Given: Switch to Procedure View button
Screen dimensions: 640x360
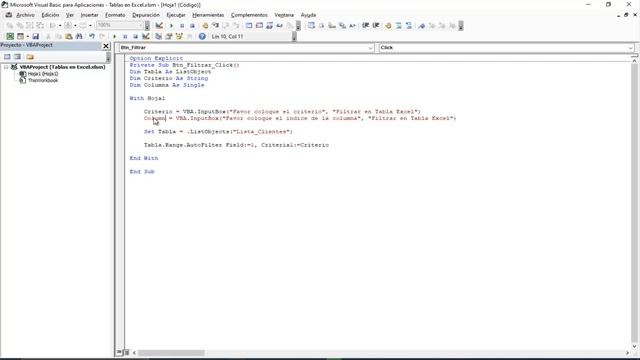Looking at the screenshot, I should point(119,352).
